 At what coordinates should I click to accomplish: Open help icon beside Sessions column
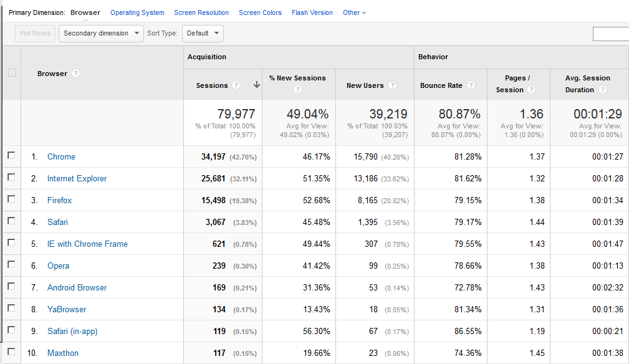[236, 85]
